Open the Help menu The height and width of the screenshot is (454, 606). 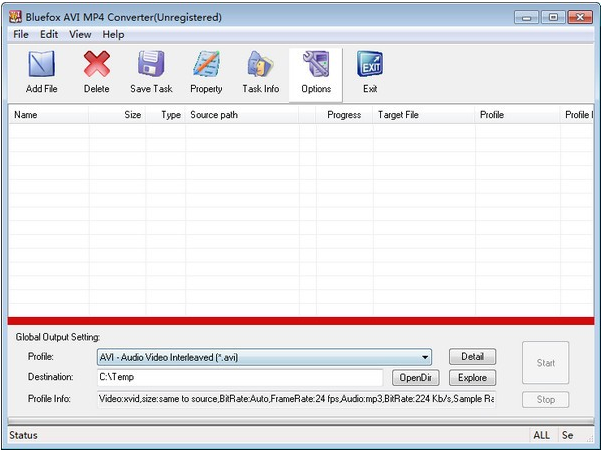coord(113,34)
